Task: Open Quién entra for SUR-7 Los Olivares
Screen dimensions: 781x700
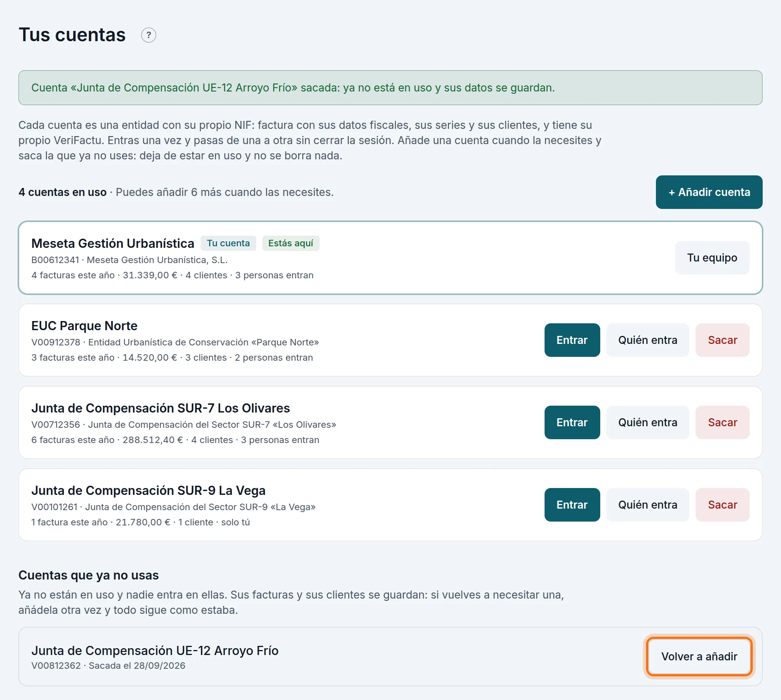Action: [x=648, y=422]
